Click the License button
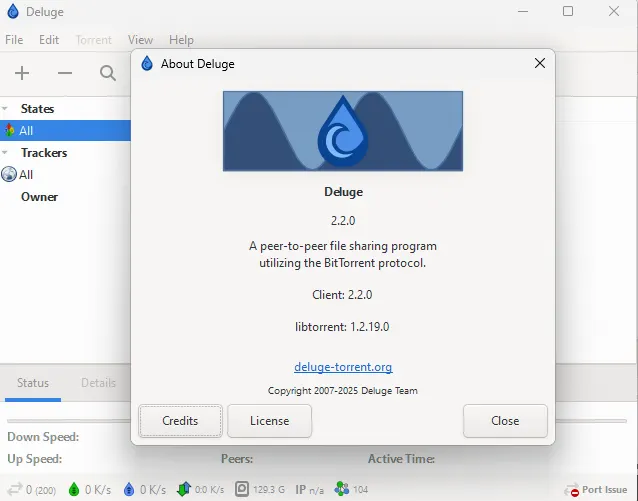 click(x=269, y=421)
